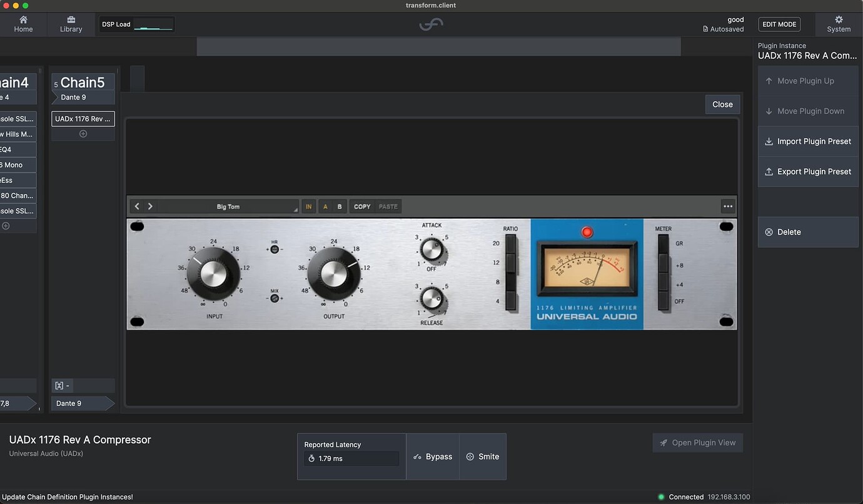The image size is (863, 504).
Task: Click the next preset arrow
Action: (150, 206)
